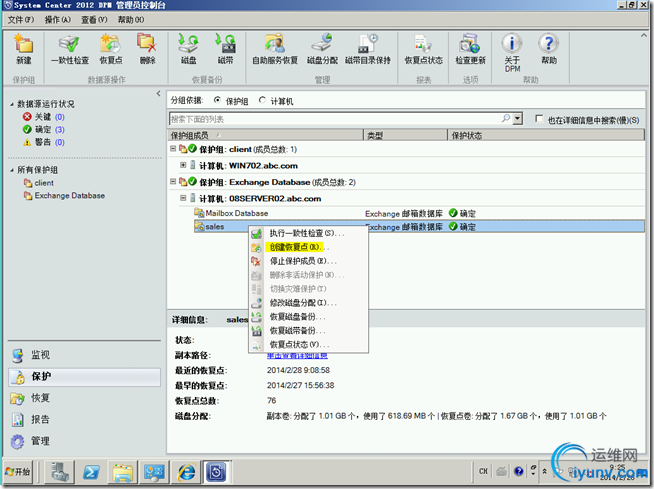Open the 查看 menu
Viewport: 654px width, 489px height.
(94, 20)
